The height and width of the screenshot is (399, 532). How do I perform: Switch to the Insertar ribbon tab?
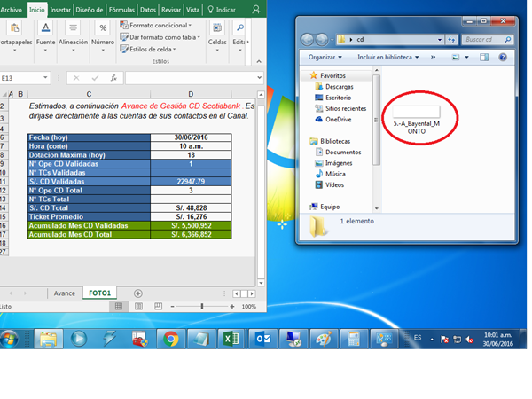click(60, 10)
